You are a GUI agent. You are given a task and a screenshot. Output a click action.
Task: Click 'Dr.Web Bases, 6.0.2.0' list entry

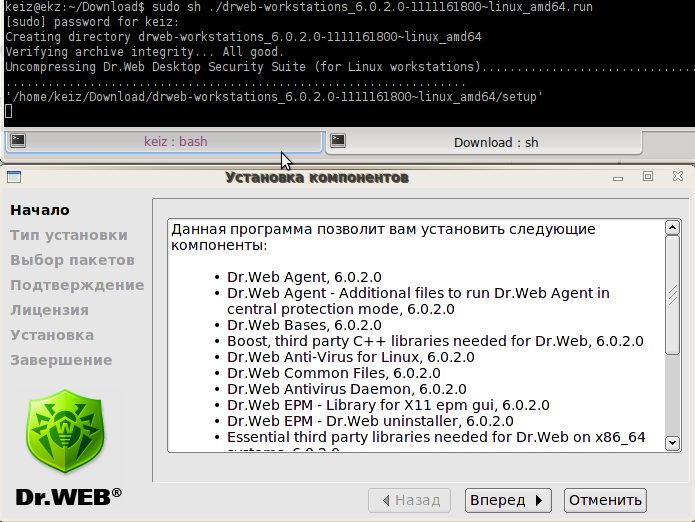(304, 325)
